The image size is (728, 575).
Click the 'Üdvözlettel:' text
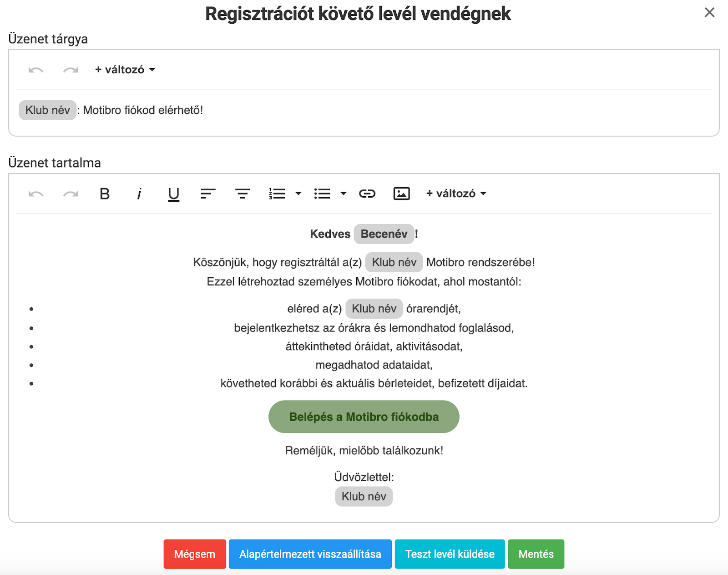pos(364,477)
